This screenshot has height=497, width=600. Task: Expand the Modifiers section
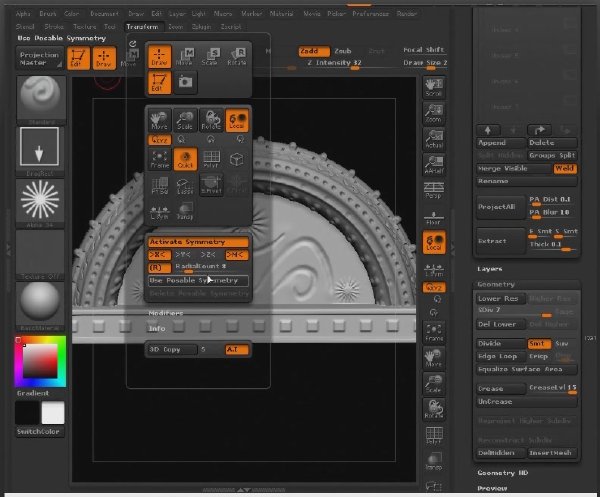click(166, 313)
